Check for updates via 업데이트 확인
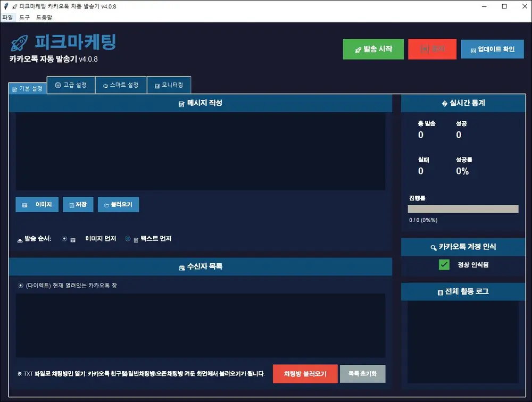This screenshot has height=402, width=532. pos(492,49)
